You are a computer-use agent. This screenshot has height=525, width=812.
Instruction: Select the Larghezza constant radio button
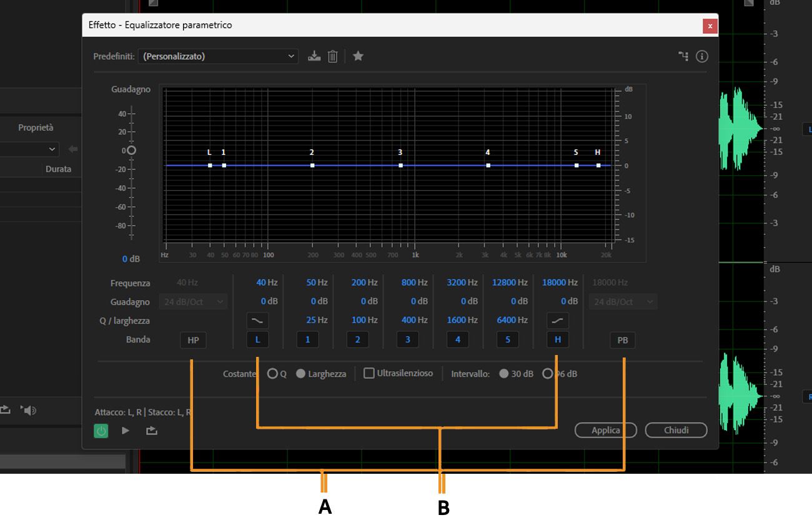tap(301, 373)
